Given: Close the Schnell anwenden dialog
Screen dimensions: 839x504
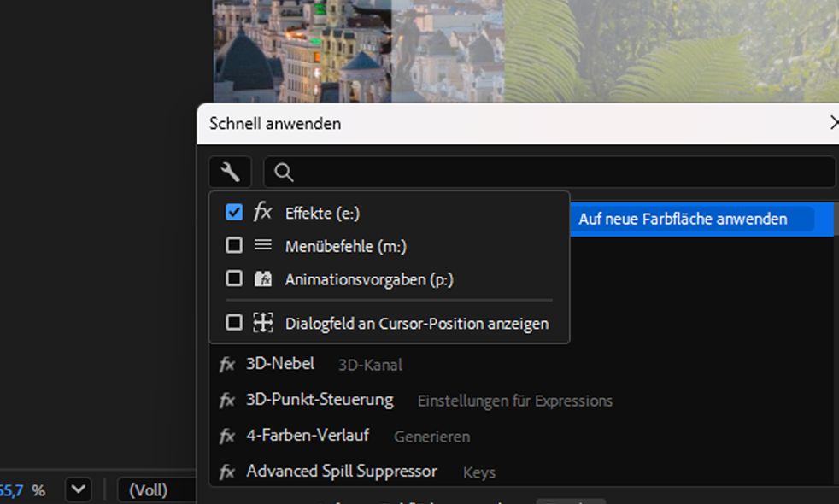Looking at the screenshot, I should pos(833,123).
